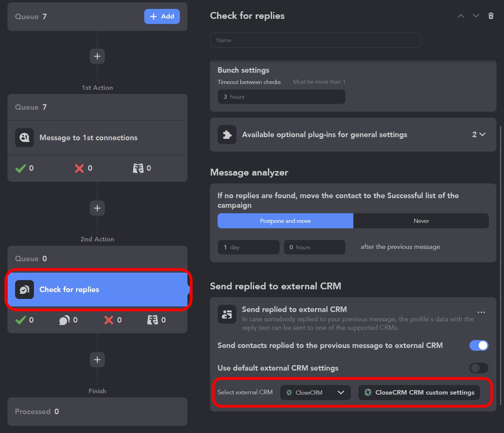Expand available optional plug-ins section
The width and height of the screenshot is (504, 433).
479,135
